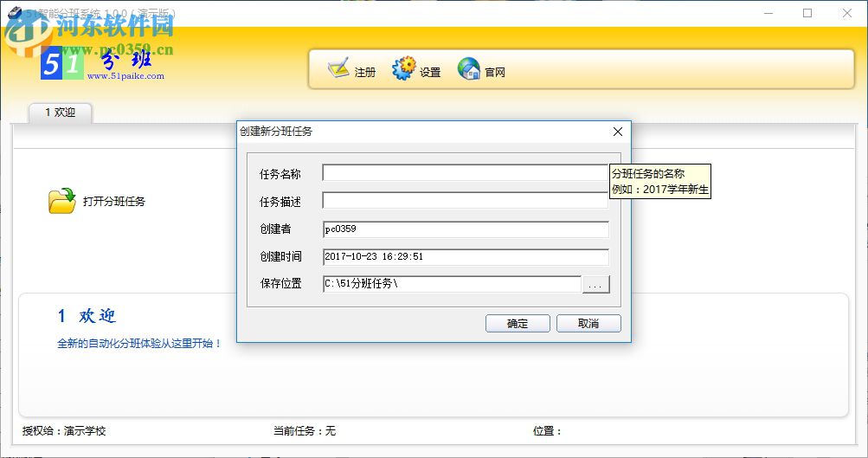Click the 注册 register icon
868x458 pixels.
click(338, 68)
